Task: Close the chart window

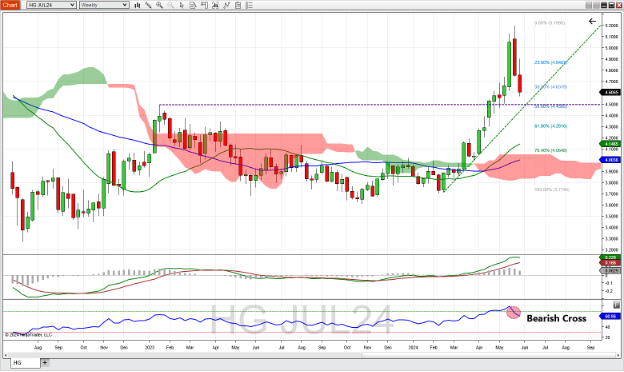Action: tap(619, 5)
